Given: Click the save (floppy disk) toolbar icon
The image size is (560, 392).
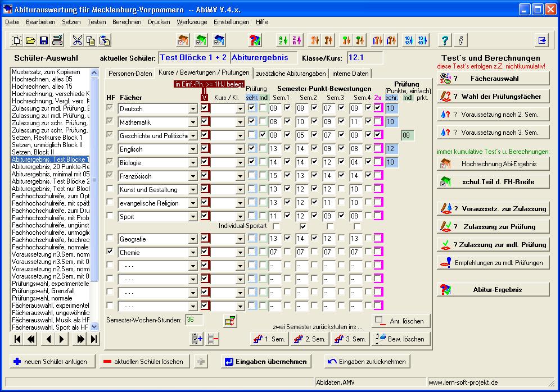Looking at the screenshot, I should pyautogui.click(x=44, y=40).
